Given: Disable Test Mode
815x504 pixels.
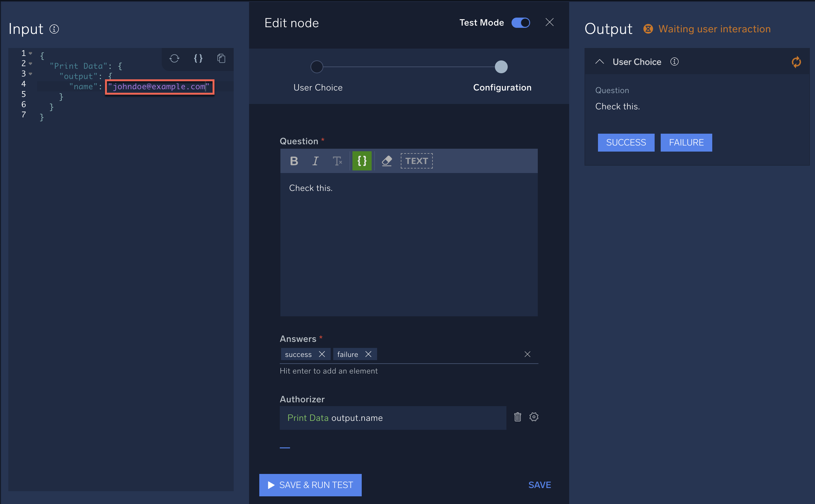Looking at the screenshot, I should [520, 23].
